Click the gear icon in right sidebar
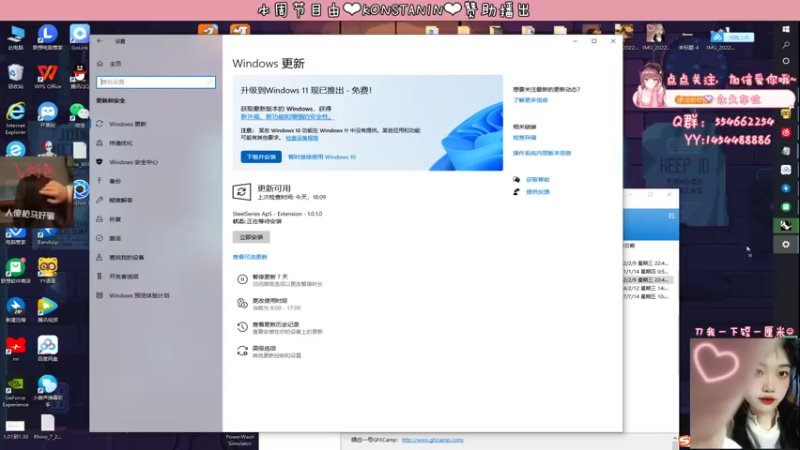 [786, 244]
